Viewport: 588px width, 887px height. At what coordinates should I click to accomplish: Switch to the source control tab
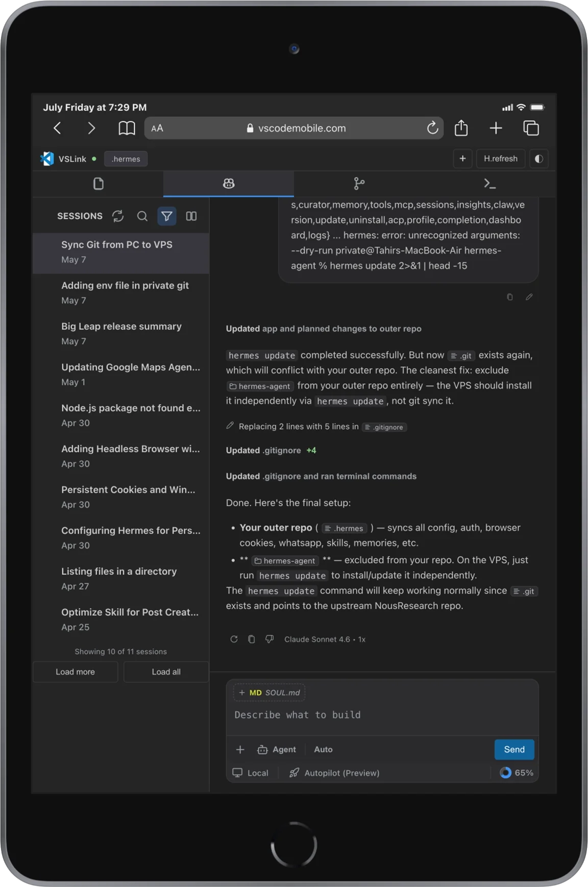[x=359, y=184]
